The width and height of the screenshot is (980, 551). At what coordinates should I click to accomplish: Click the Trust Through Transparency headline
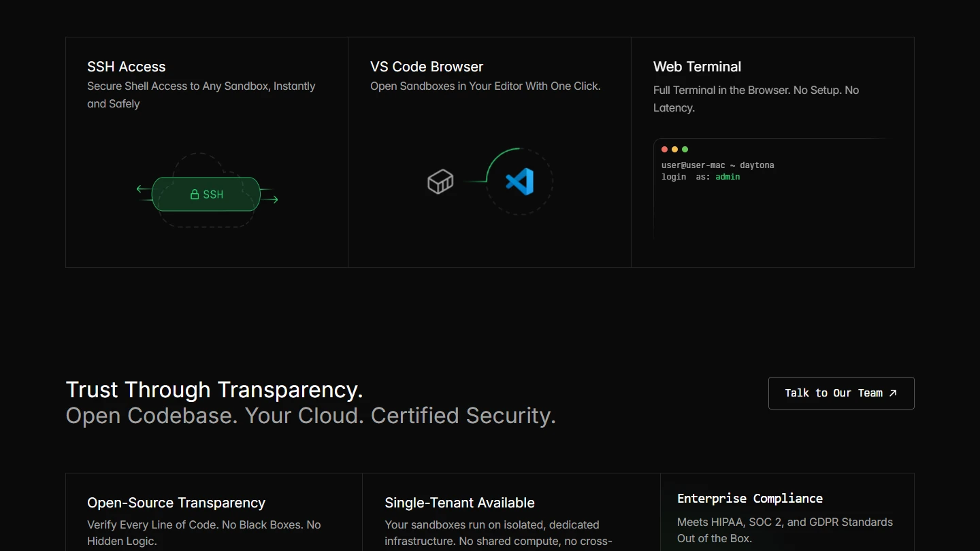click(214, 390)
